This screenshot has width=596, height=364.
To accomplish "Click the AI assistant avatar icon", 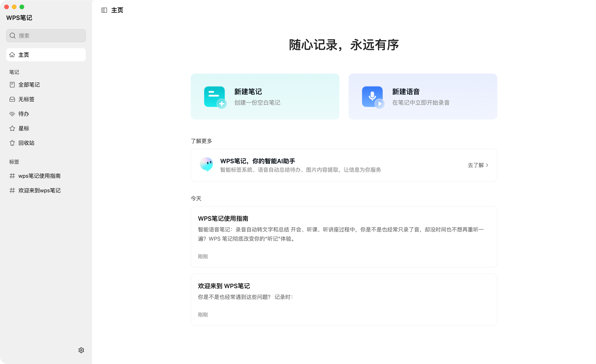I will (x=207, y=164).
